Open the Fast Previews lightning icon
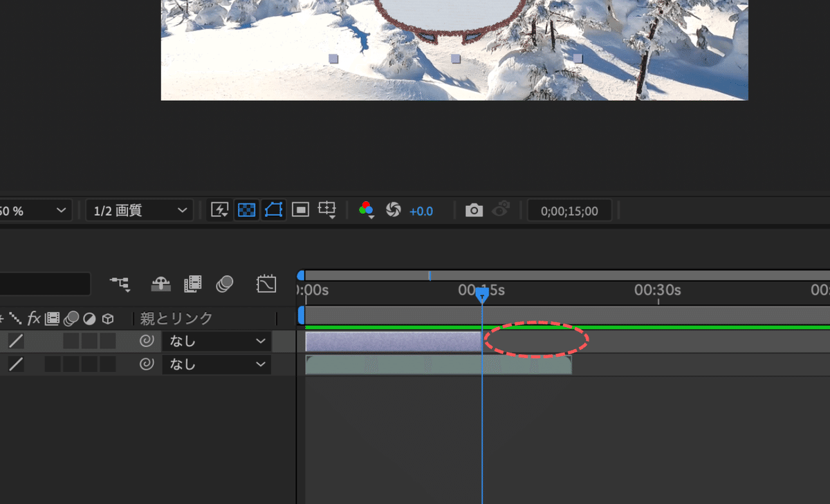Screen dimensions: 830x504 (x=220, y=210)
